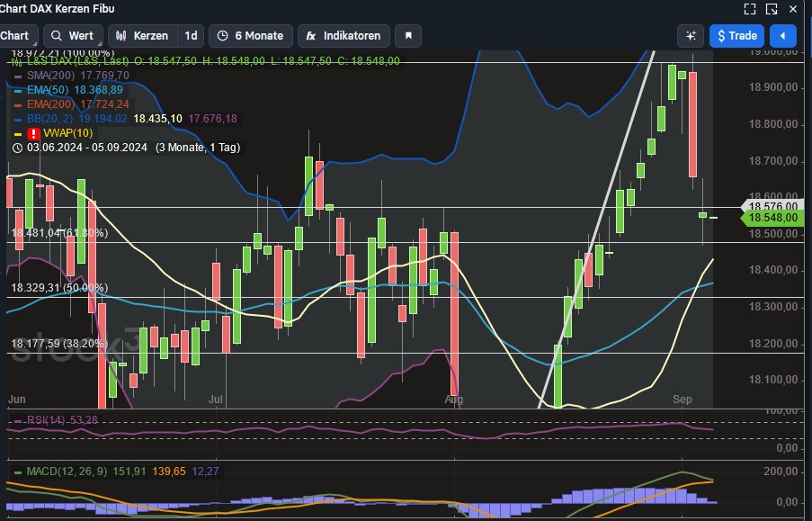Image resolution: width=812 pixels, height=521 pixels.
Task: Open chart settings via the sliders icon
Action: tap(691, 36)
